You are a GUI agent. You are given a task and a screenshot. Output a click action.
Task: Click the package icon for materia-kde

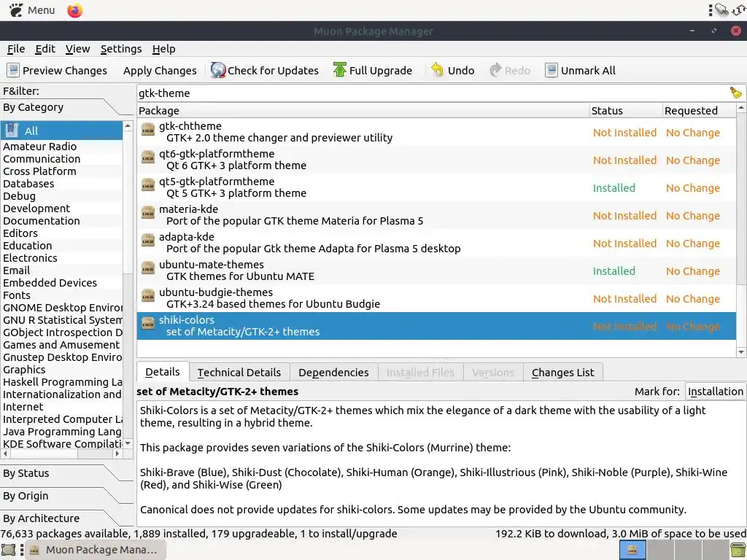(148, 212)
